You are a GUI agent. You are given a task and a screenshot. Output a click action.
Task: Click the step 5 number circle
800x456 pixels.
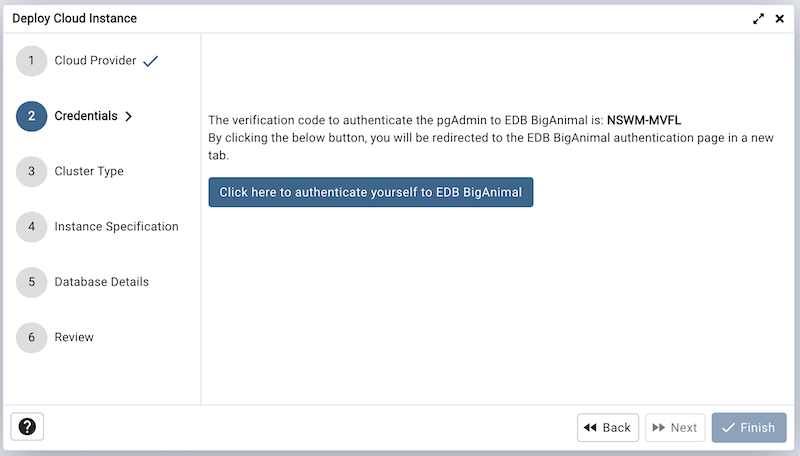click(x=31, y=282)
